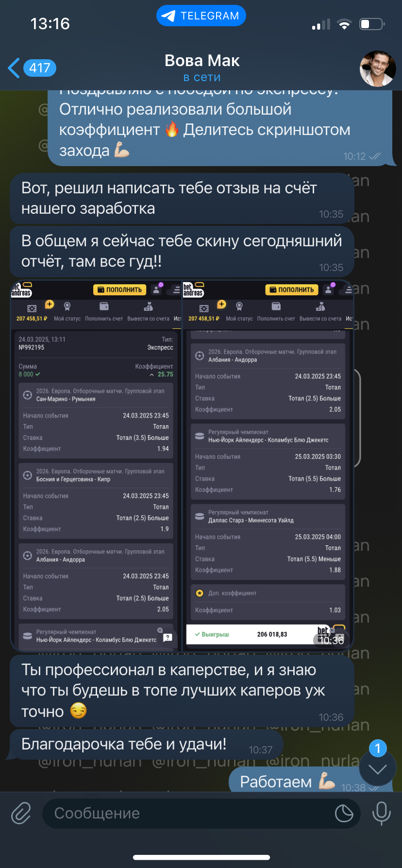Tap the message "Ты профессионал в каперстве"

click(182, 690)
